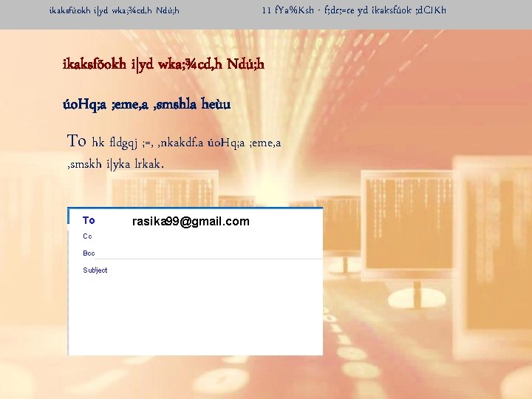Click the header text at top left
Viewport: 532px width, 399px height.
click(x=114, y=10)
